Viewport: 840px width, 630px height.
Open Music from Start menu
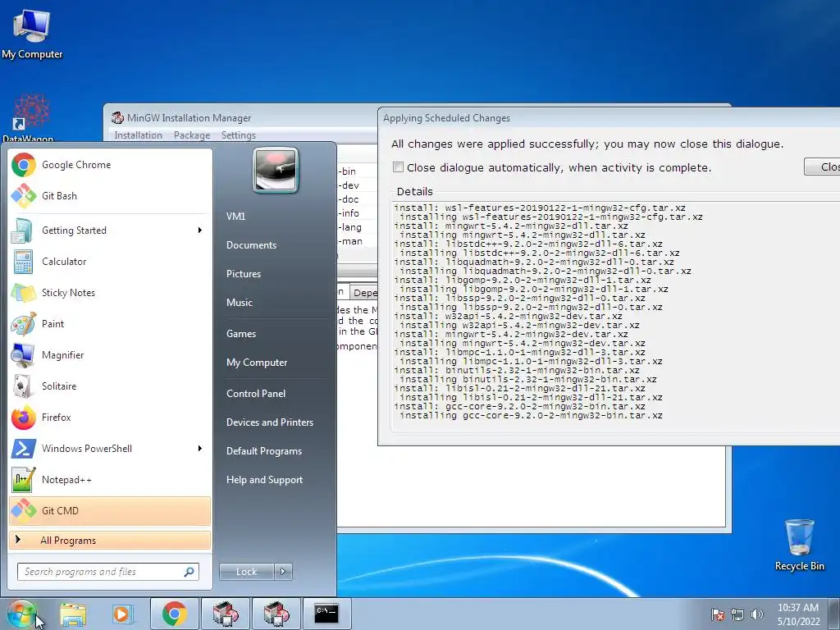[x=239, y=303]
